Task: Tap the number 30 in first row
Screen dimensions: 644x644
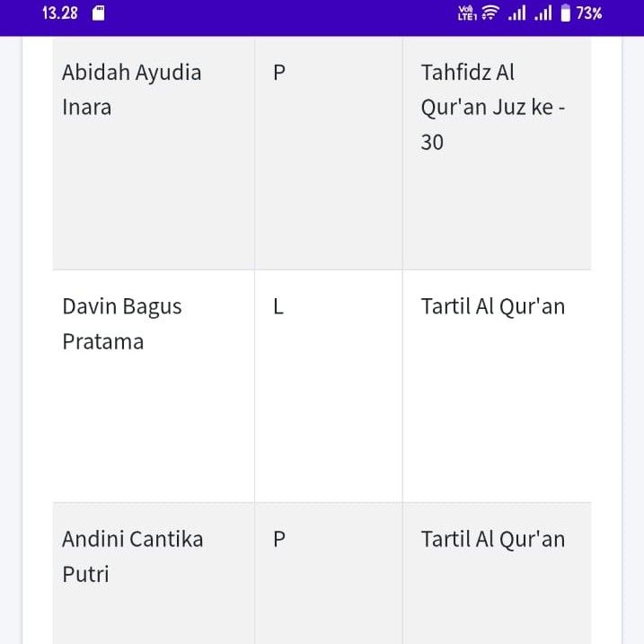Action: (432, 143)
